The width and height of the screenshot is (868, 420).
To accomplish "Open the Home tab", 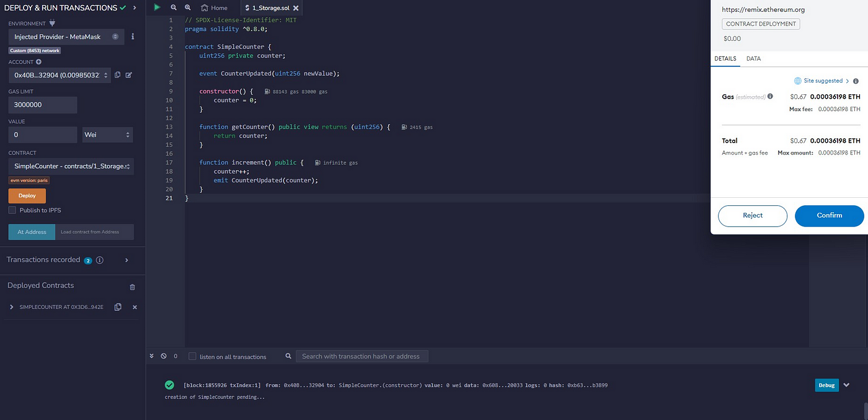I will tap(214, 8).
